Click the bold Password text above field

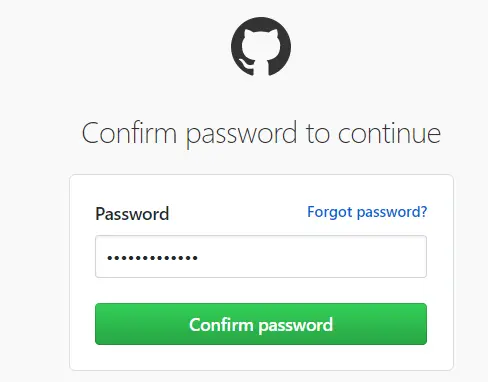[132, 214]
